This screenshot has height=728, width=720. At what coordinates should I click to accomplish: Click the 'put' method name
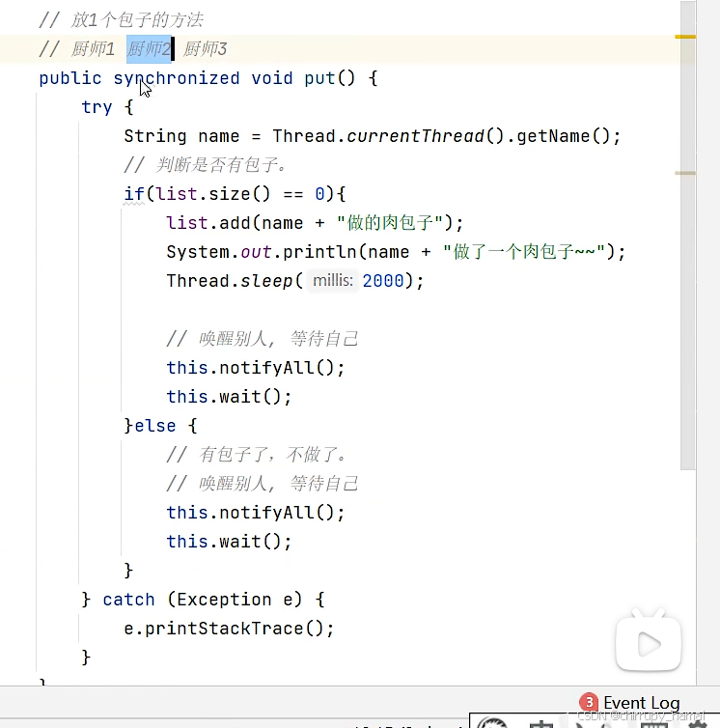point(319,78)
